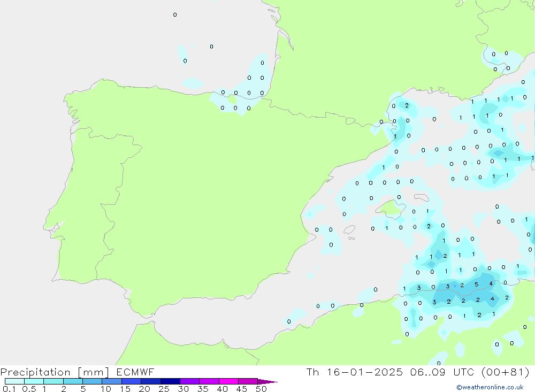Click the '5' precipitation value on the map
535x392 pixels.
coord(476,285)
